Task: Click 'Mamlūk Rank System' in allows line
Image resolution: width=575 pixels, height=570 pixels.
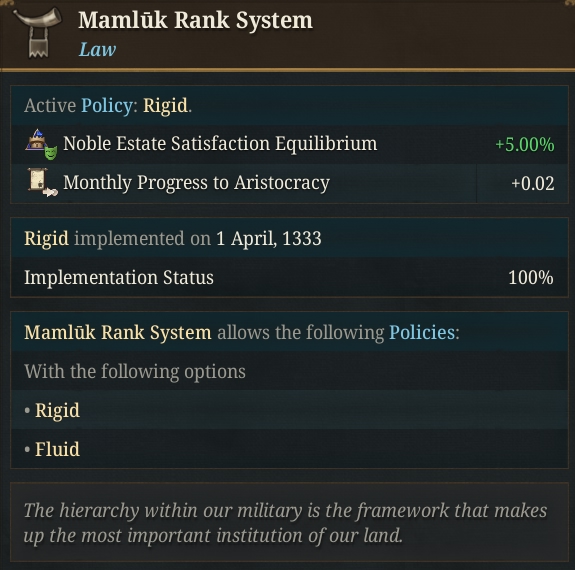Action: tap(118, 332)
